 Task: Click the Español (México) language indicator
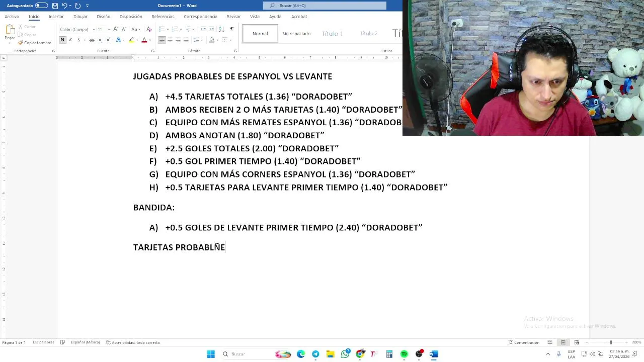(85, 342)
